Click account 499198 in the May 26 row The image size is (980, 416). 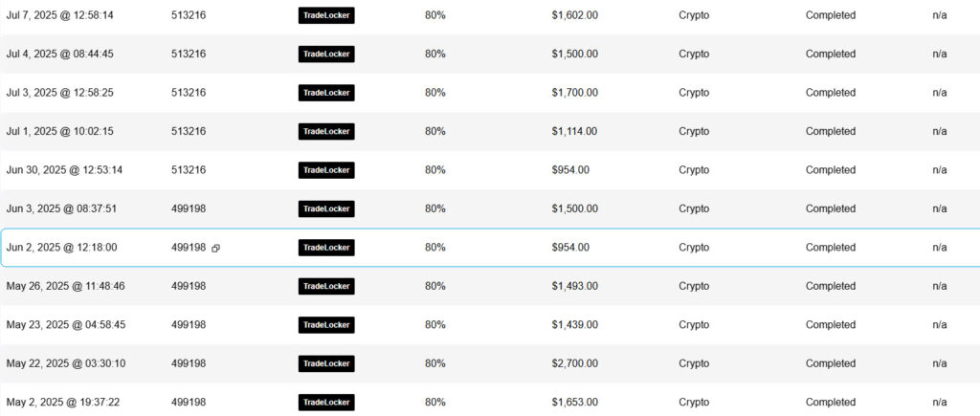(189, 286)
